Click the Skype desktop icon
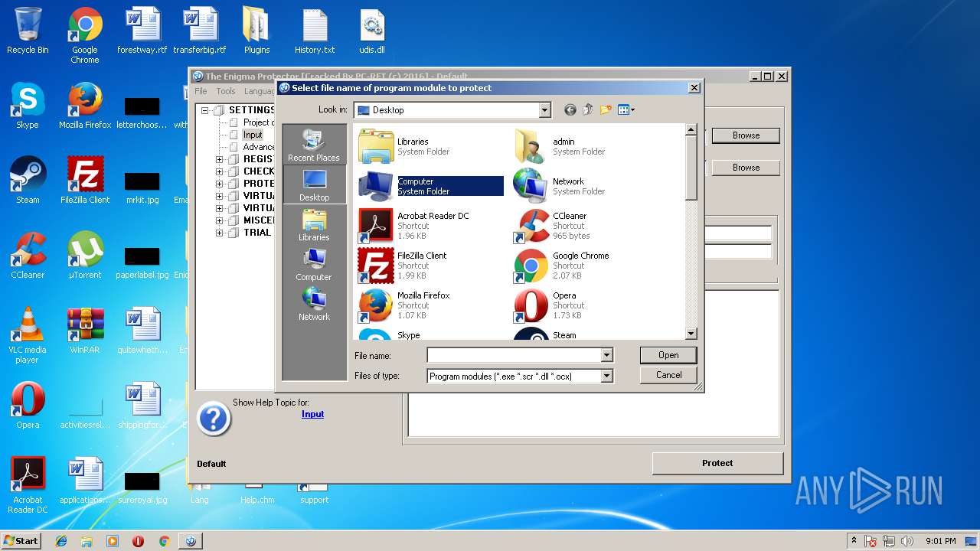The width and height of the screenshot is (980, 551). point(28,106)
